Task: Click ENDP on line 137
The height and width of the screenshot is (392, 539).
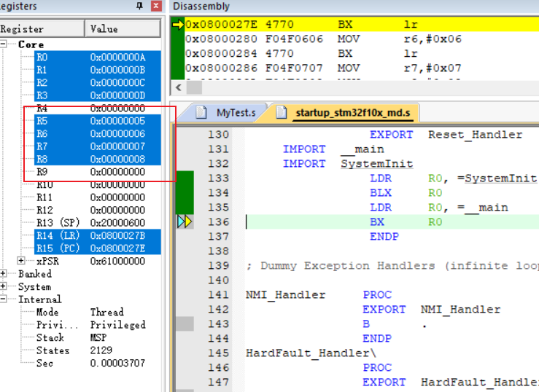Action: [x=384, y=236]
